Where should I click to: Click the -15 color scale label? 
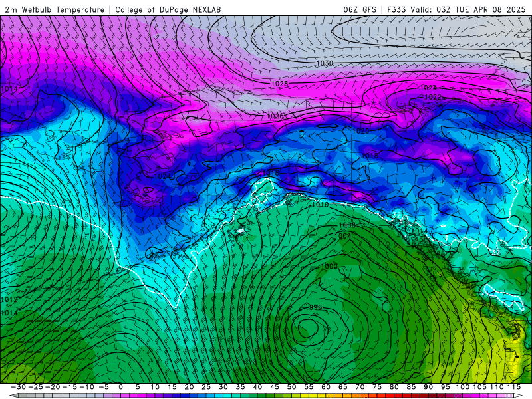[70, 387]
